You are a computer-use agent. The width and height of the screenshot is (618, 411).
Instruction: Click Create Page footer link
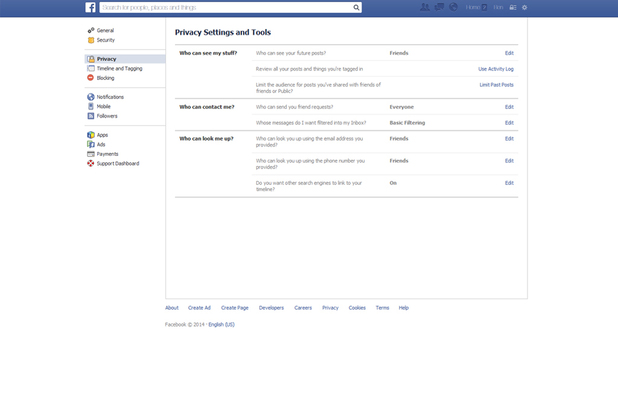235,308
